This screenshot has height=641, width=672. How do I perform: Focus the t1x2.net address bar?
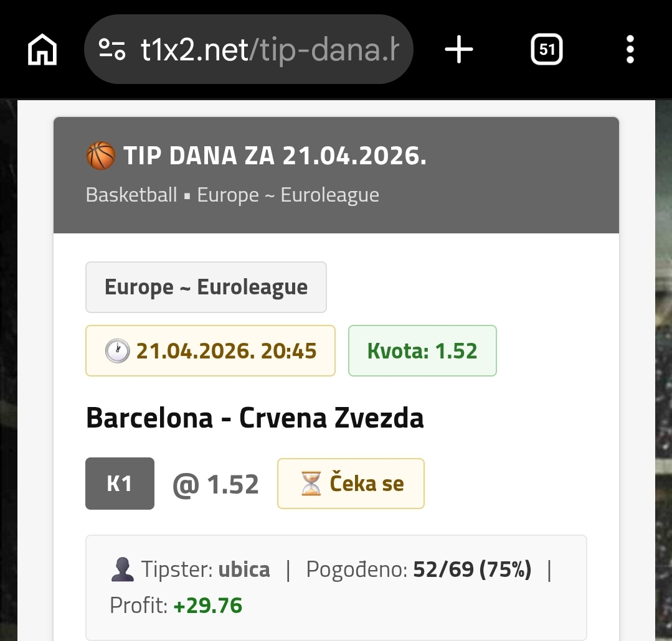[x=268, y=49]
